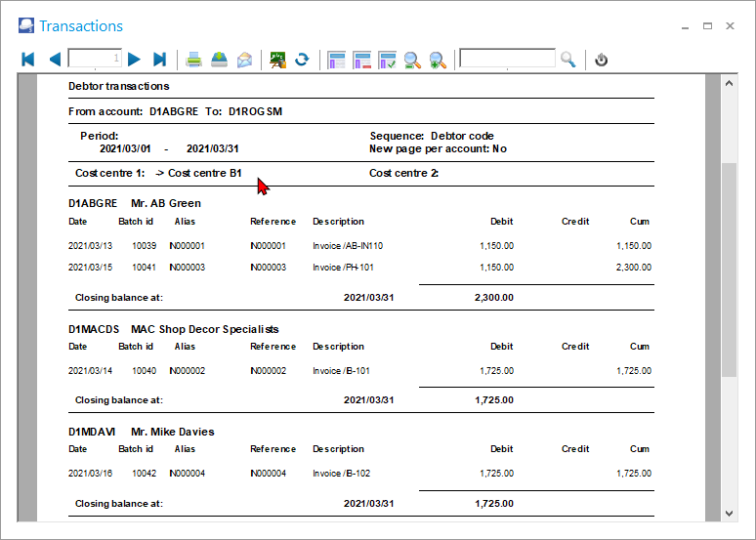
Task: Advance to the next report page
Action: click(135, 60)
